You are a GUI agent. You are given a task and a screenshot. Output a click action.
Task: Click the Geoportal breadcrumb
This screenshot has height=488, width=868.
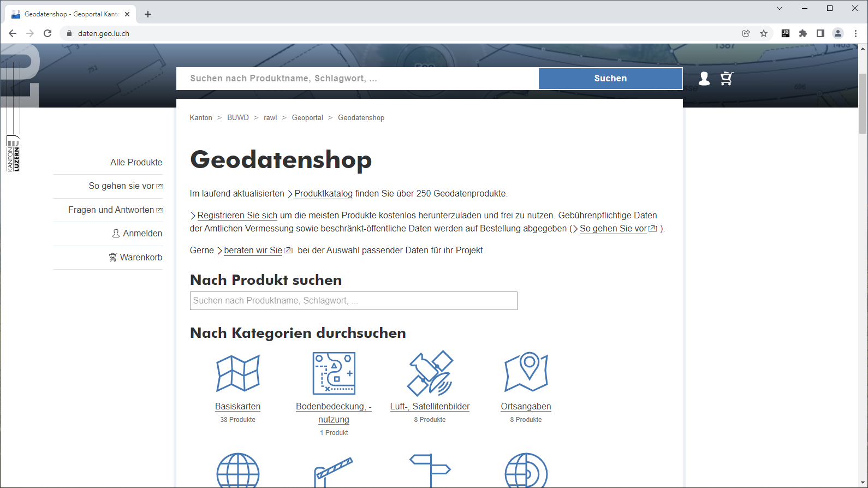tap(307, 118)
